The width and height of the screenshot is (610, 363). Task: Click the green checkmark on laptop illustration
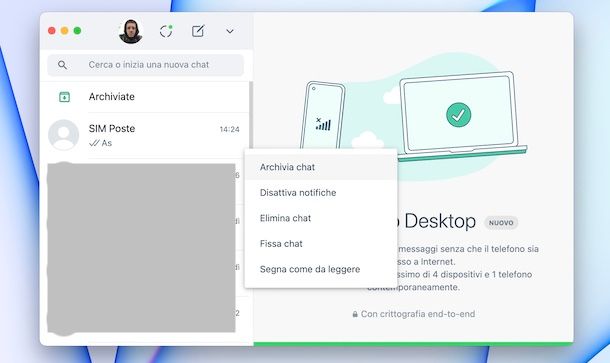[459, 115]
